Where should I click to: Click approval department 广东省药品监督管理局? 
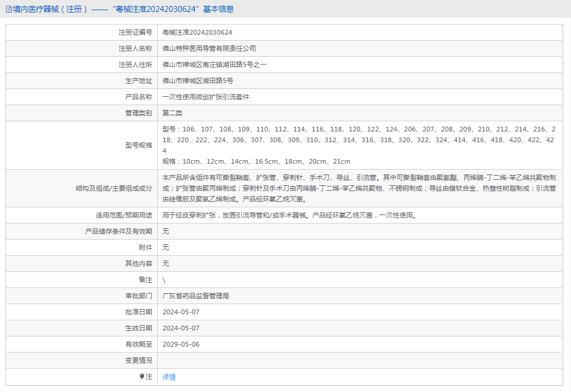(x=196, y=296)
